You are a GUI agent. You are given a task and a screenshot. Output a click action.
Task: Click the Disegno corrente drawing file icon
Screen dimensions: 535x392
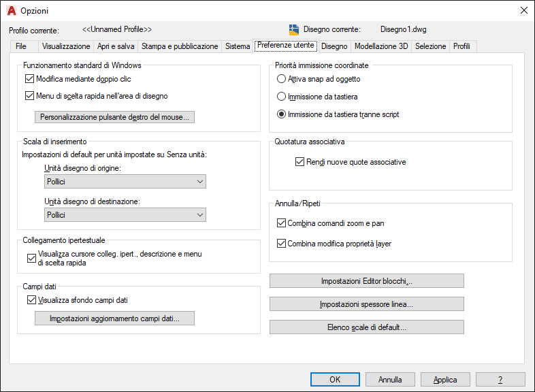click(294, 30)
